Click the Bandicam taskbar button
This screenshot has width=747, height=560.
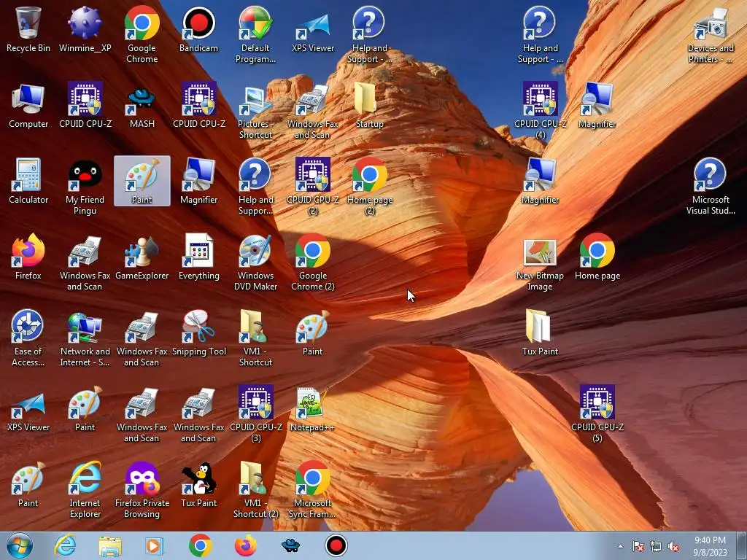coord(336,545)
